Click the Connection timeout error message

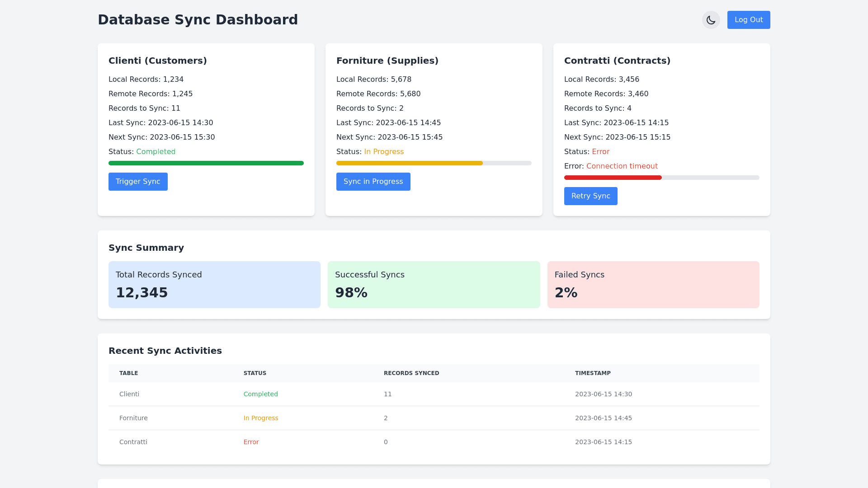pyautogui.click(x=622, y=166)
